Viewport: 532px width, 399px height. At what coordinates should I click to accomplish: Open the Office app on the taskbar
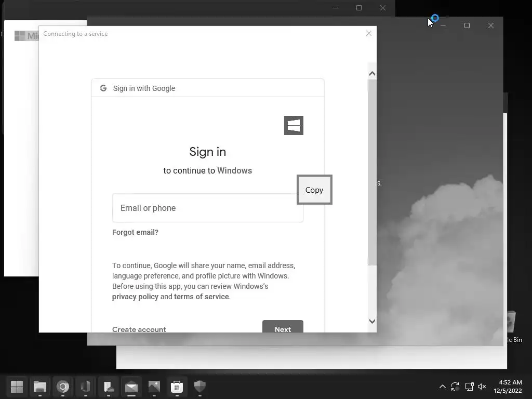[86, 387]
